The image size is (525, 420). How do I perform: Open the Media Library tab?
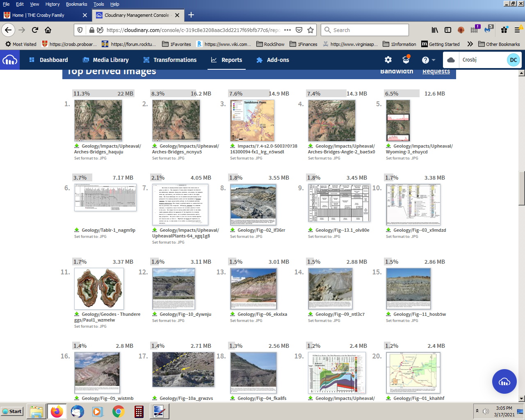106,60
